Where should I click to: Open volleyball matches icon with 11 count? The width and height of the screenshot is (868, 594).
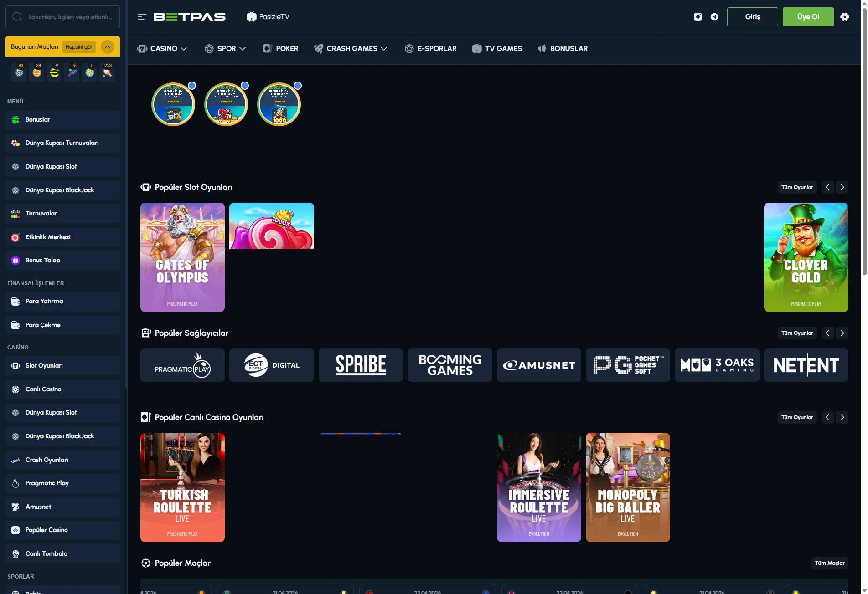(x=90, y=72)
